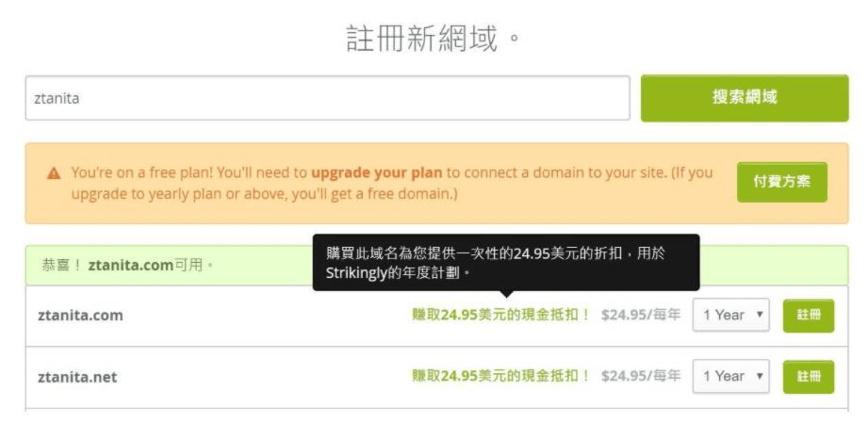Image resolution: width=868 pixels, height=423 pixels.
Task: Click the dropdown arrow on ztanita.com term
Action: point(760,315)
